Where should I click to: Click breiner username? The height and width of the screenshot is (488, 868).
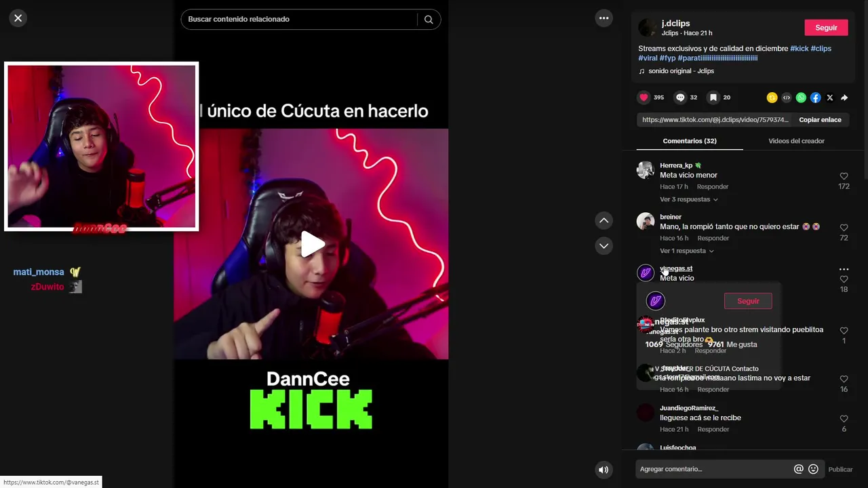671,217
